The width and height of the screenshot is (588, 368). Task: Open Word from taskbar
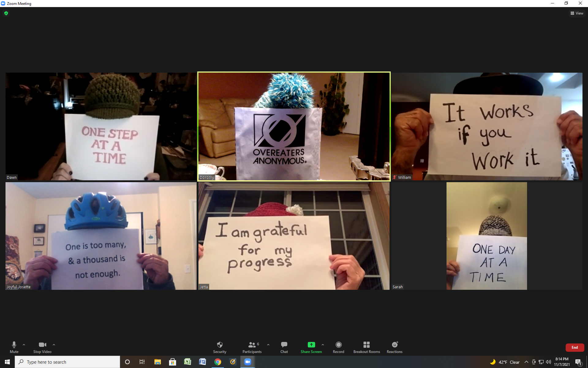coord(202,362)
